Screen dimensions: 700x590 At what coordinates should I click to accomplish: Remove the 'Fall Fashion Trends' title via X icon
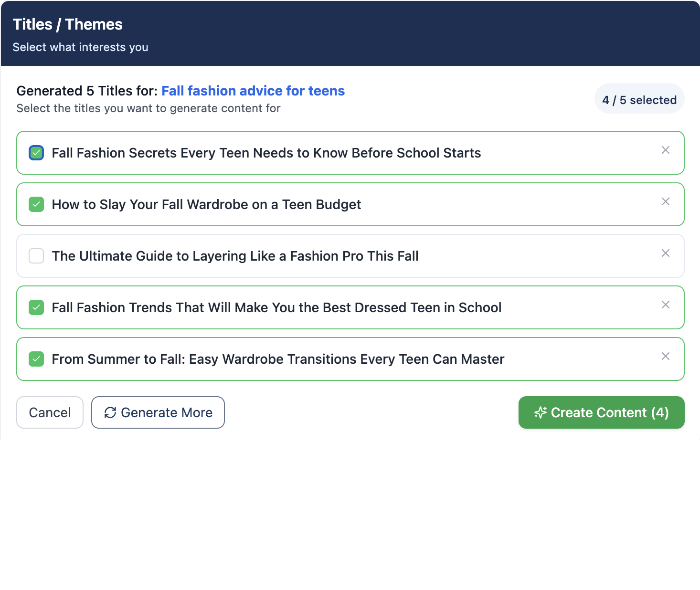pos(665,305)
